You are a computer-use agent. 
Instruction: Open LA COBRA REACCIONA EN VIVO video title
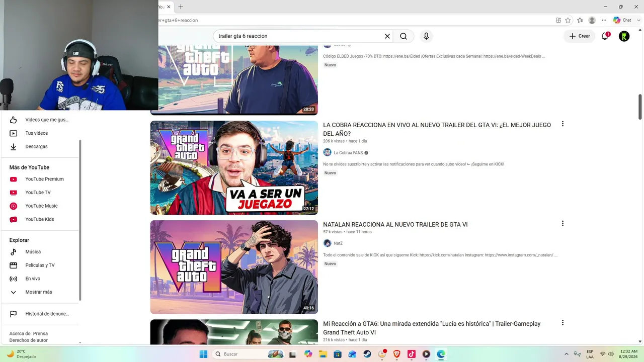coord(437,129)
